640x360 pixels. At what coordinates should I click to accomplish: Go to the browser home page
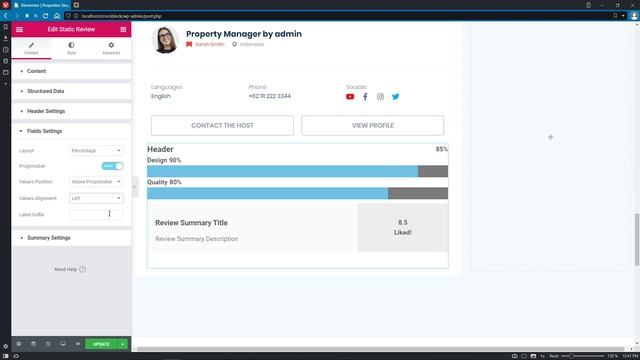coord(57,16)
